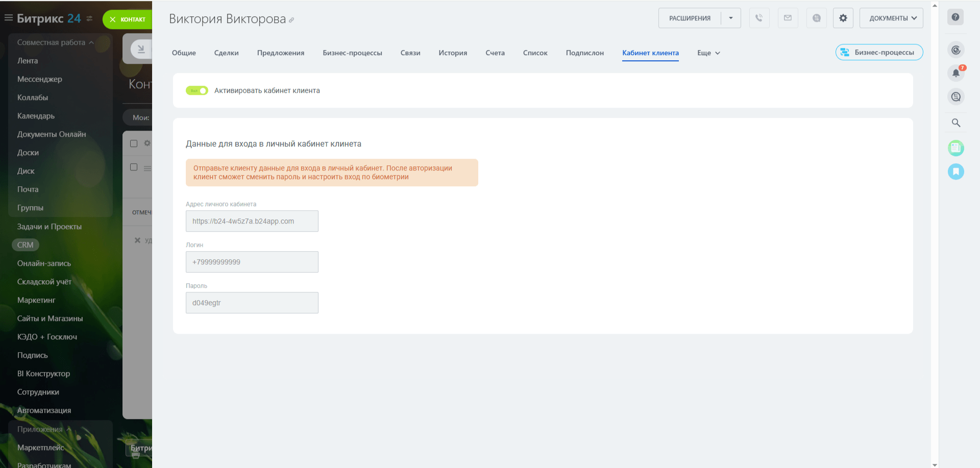
Task: Open the CRM menu item
Action: click(26, 245)
